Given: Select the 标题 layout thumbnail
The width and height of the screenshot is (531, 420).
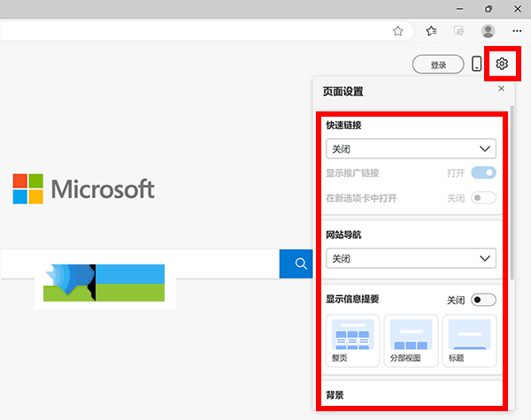Looking at the screenshot, I should pos(469,340).
